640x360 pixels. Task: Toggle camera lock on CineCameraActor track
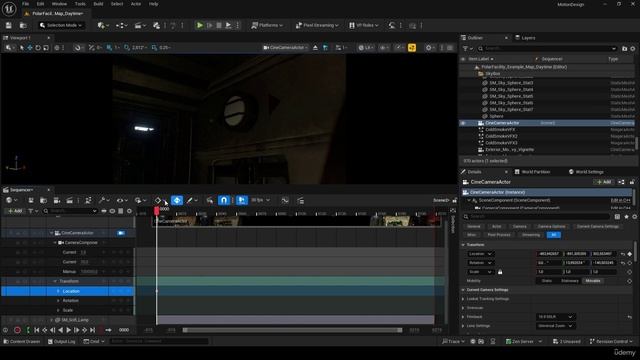click(x=121, y=233)
